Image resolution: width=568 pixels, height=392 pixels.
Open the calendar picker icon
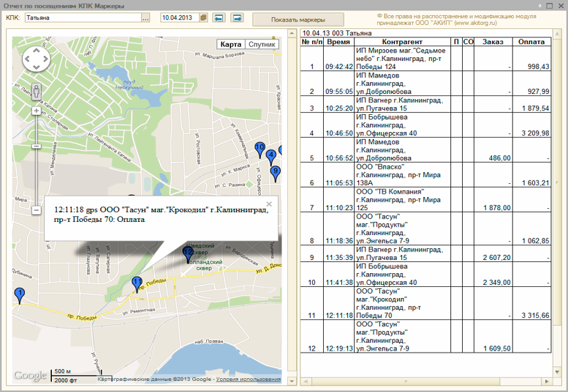coord(203,17)
